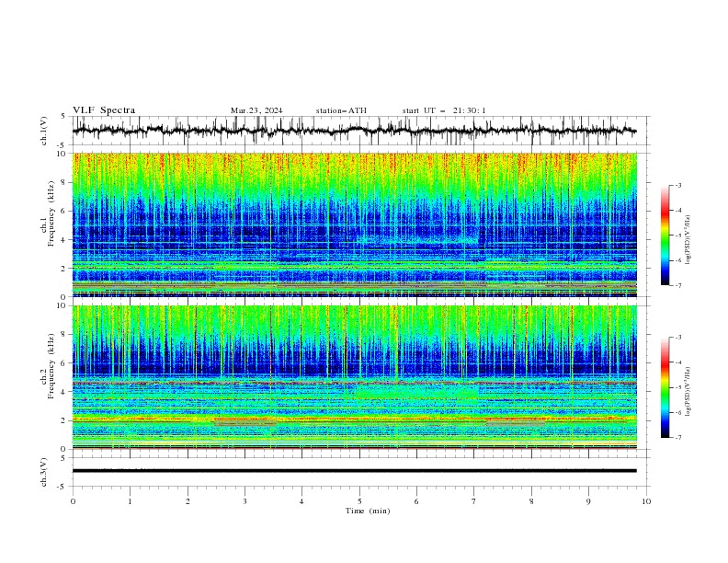The height and width of the screenshot is (563, 728).
Task: Click time axis tick label "2"
Action: [x=188, y=501]
